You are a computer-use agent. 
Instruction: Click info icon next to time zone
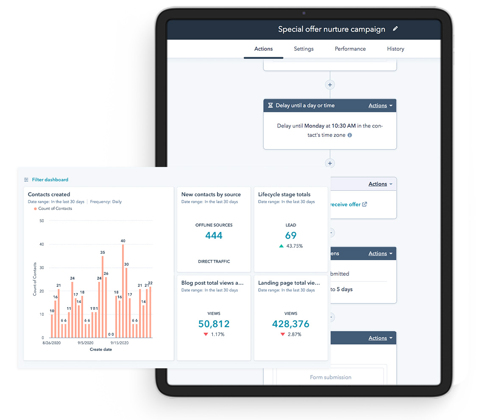coord(350,135)
